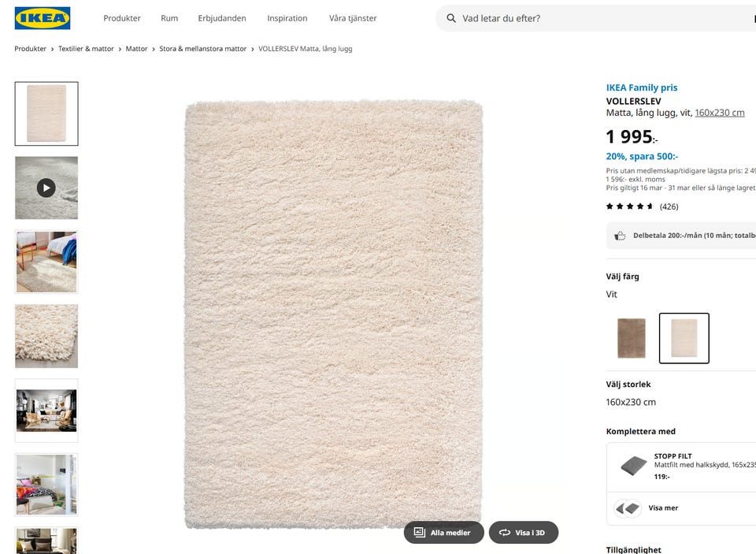Open the Inspiration menu
756x554 pixels.
[x=287, y=18]
